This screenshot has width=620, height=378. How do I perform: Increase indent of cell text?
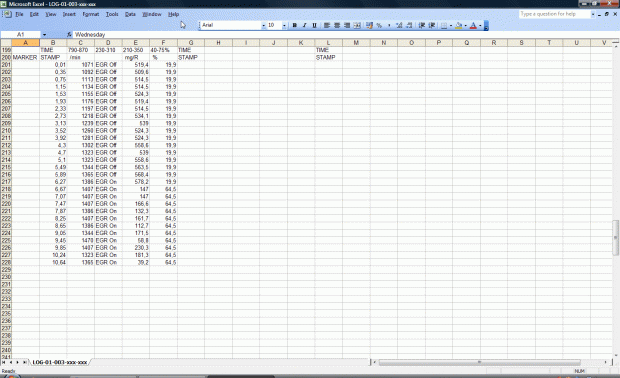432,25
